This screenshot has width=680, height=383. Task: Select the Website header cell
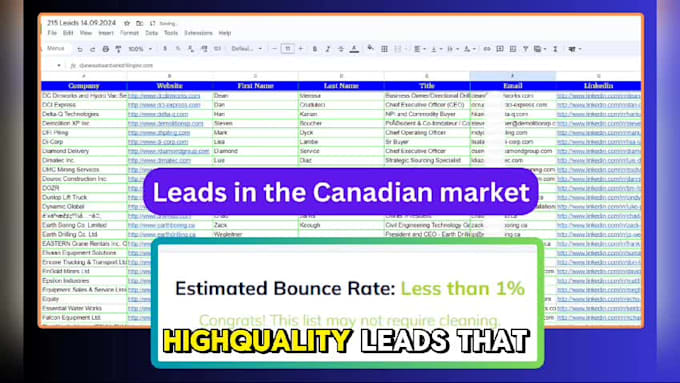pos(170,86)
